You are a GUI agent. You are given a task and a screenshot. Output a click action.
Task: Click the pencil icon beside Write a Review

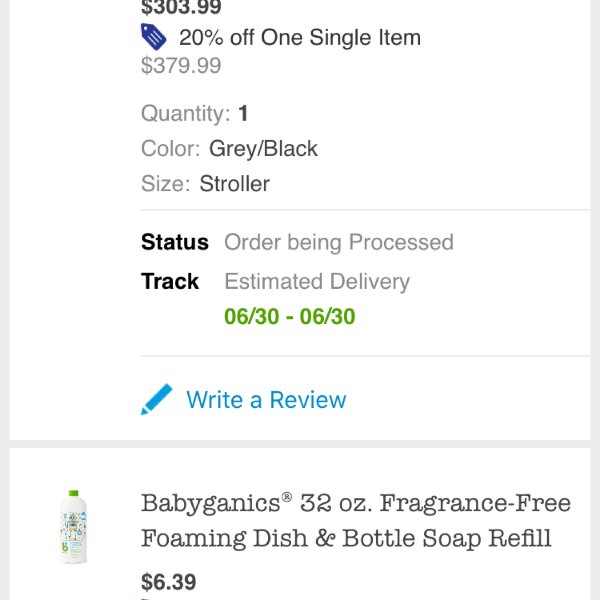[157, 399]
